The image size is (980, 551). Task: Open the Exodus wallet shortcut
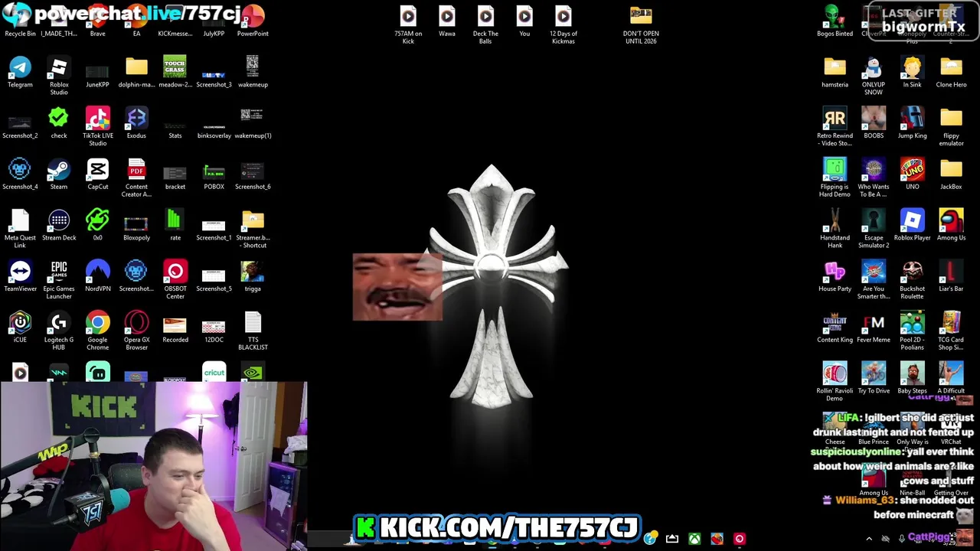tap(136, 123)
